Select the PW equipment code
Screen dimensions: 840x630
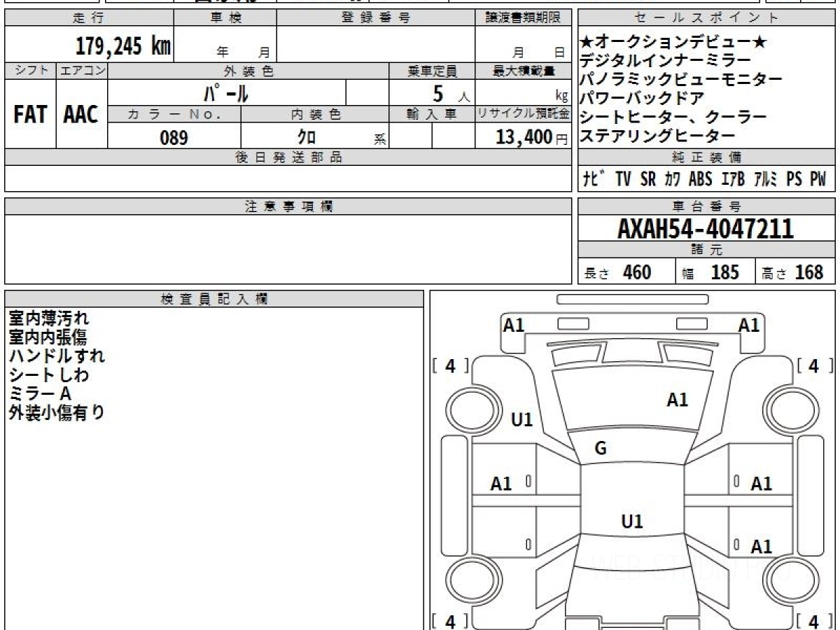818,179
